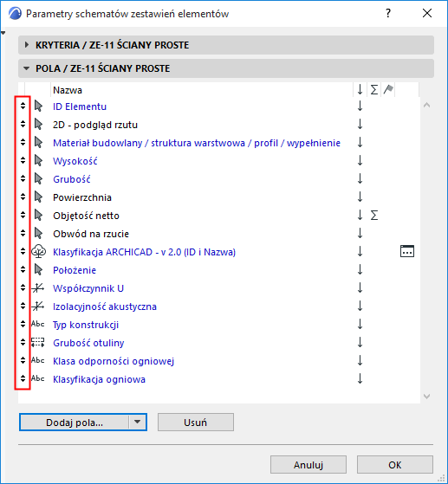Click the Abc icon next to Typ konstrukcji

tap(38, 324)
